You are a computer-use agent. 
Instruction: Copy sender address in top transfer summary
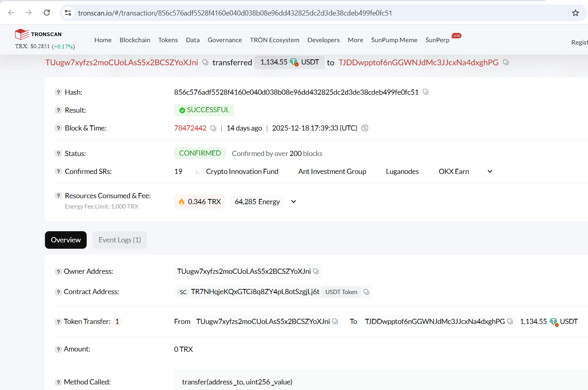tap(205, 62)
